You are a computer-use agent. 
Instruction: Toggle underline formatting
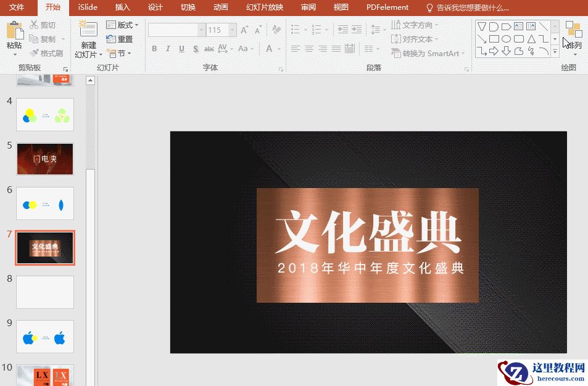[181, 49]
